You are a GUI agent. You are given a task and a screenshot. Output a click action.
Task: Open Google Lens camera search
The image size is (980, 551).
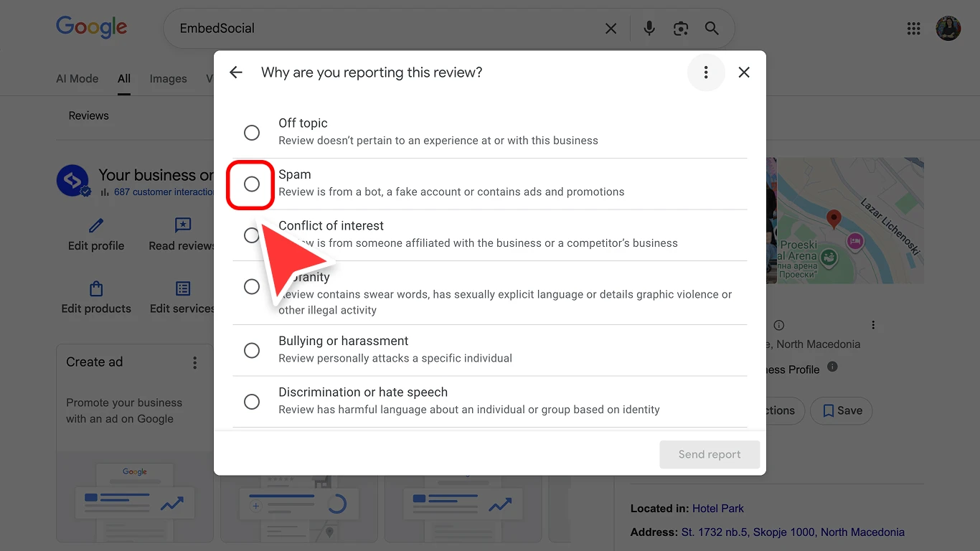point(680,28)
